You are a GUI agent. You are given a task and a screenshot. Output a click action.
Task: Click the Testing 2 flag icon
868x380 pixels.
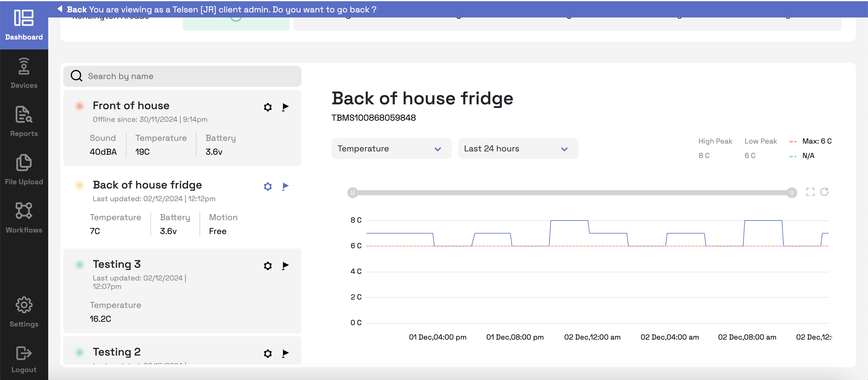[x=285, y=353]
